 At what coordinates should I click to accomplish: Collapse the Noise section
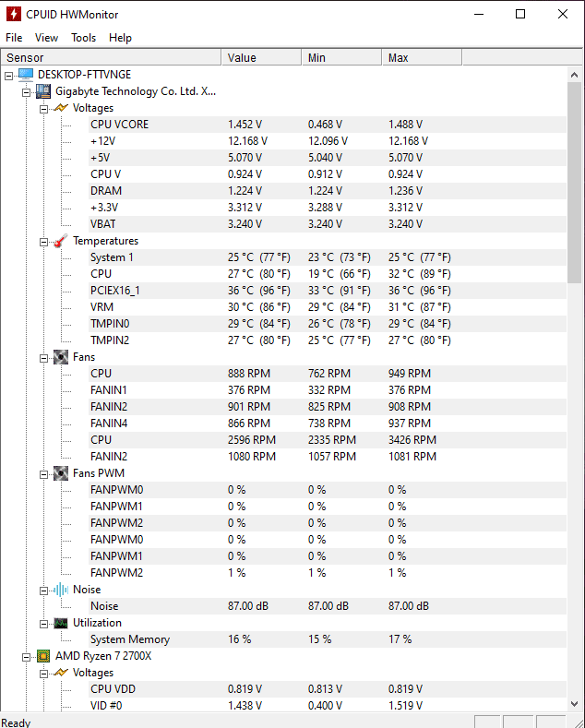pos(44,591)
